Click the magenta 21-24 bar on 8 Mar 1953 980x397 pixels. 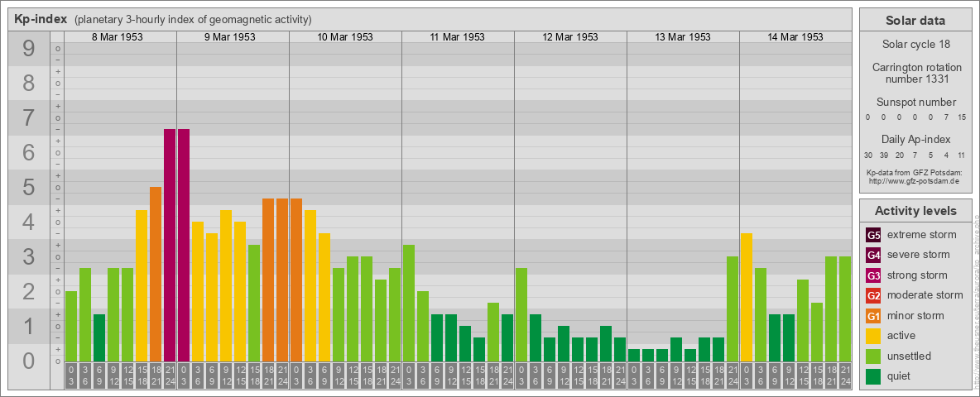point(170,246)
